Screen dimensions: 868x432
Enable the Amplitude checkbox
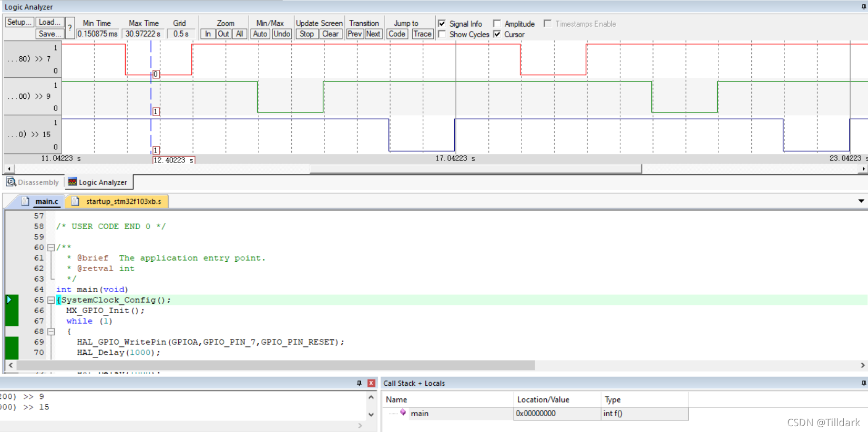pos(497,24)
